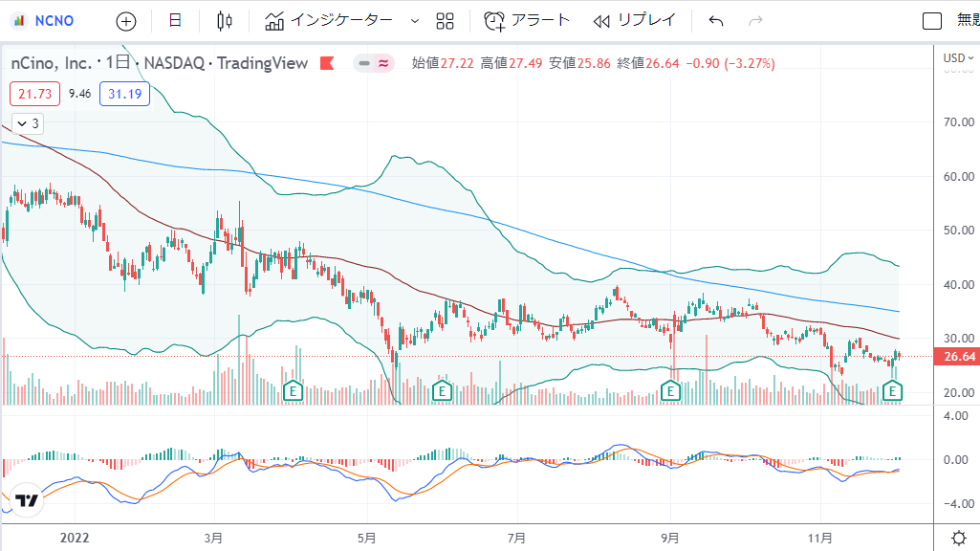Click the 5月 time axis label
Viewport: 980px width, 551px height.
point(367,538)
